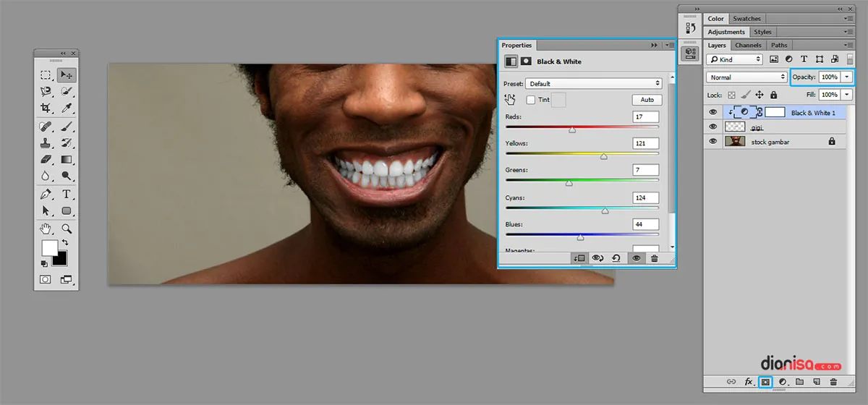Select the Rectangular Marquee tool
The image size is (868, 405).
click(46, 74)
